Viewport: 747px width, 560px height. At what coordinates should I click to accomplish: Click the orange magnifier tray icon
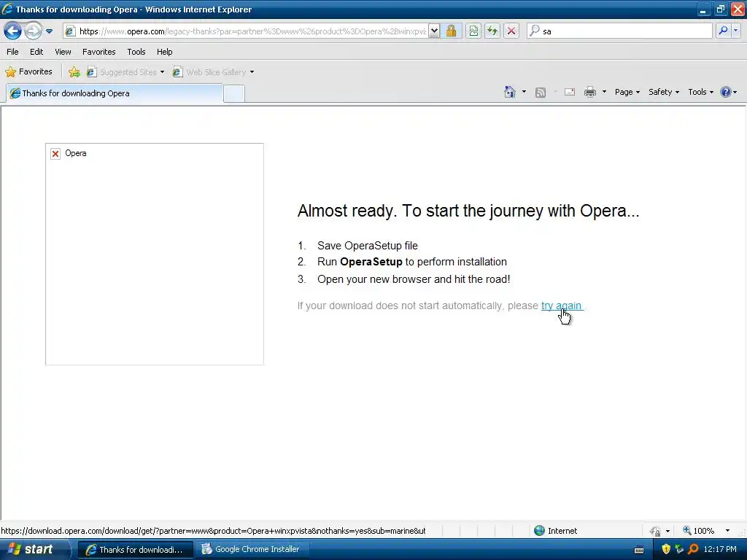pyautogui.click(x=693, y=549)
